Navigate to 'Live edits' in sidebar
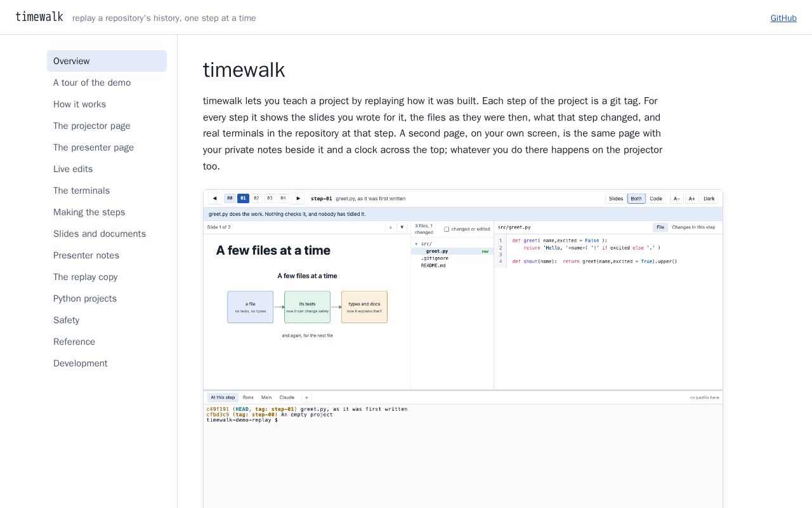 (x=107, y=169)
